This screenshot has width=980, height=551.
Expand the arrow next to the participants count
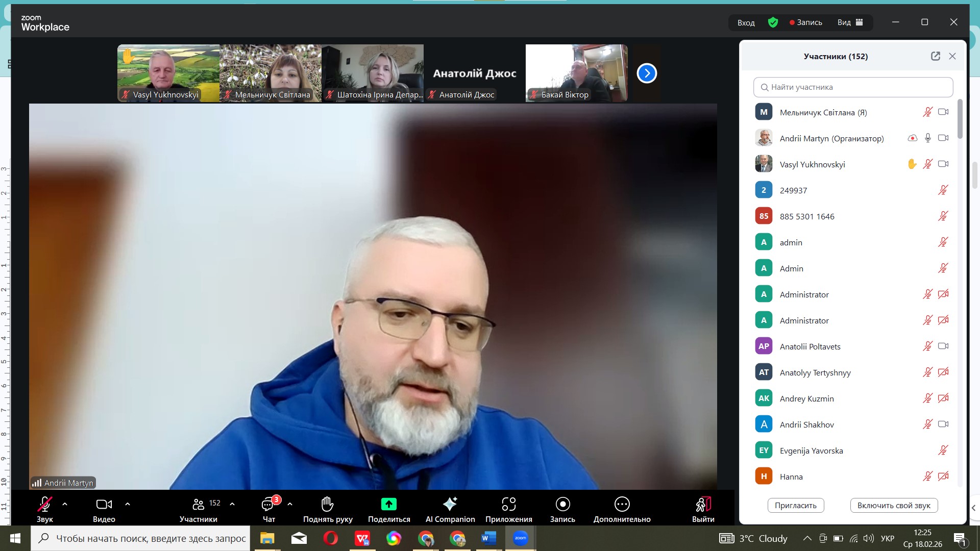pyautogui.click(x=232, y=504)
